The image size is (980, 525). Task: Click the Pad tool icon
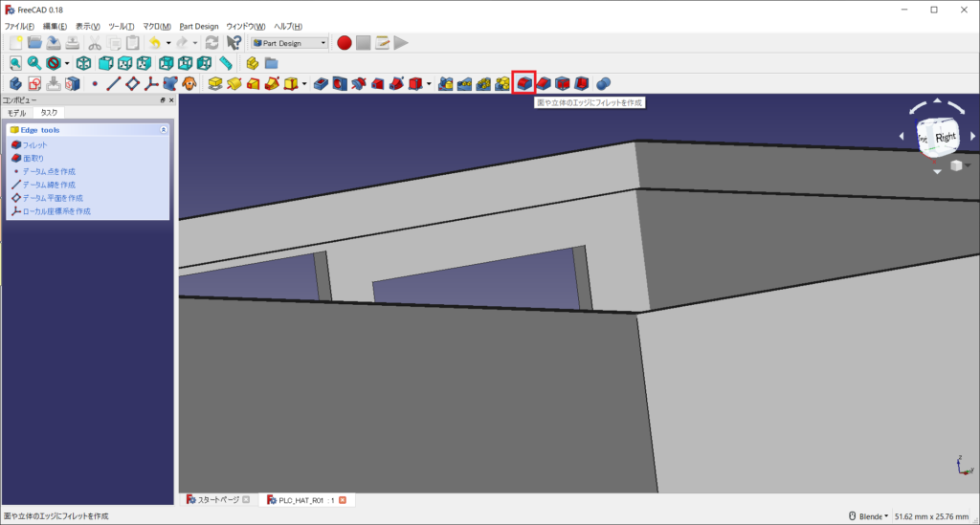[x=216, y=84]
